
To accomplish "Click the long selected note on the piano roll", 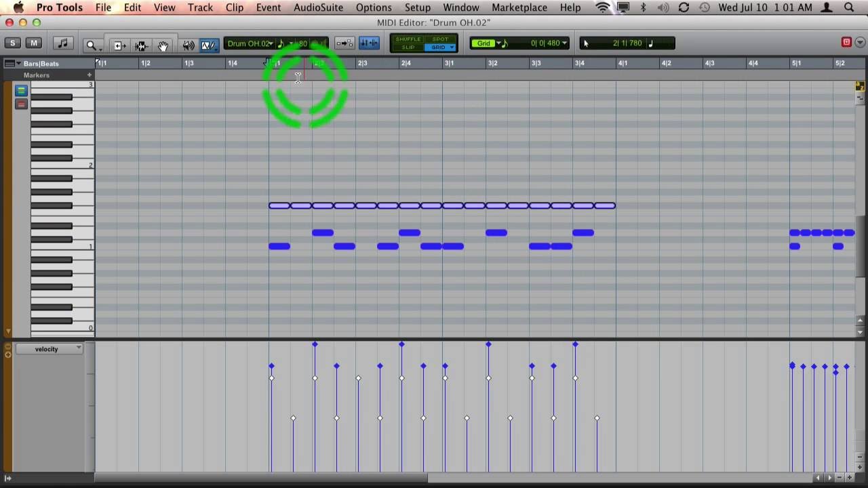I will (x=442, y=205).
